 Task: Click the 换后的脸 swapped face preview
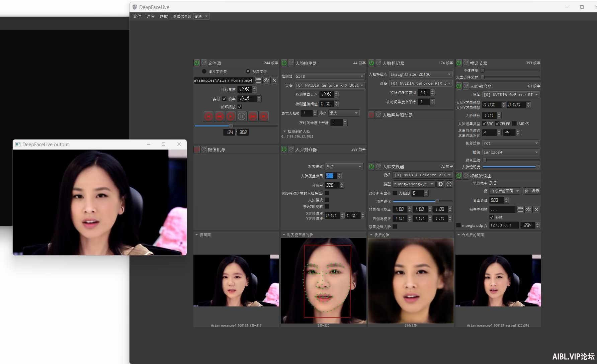coord(411,281)
